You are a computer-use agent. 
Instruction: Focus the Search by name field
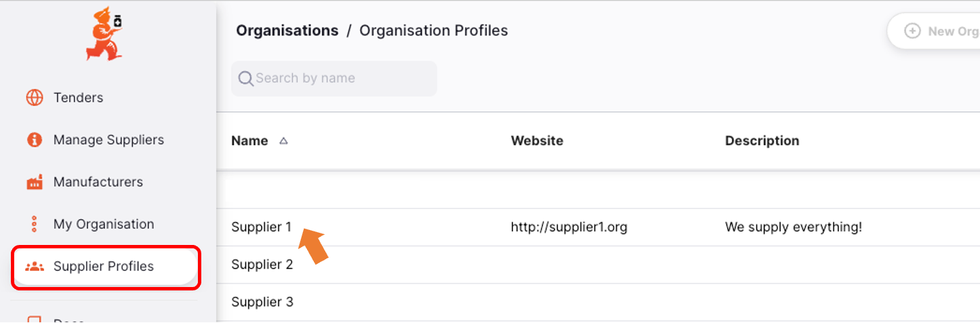pos(334,79)
